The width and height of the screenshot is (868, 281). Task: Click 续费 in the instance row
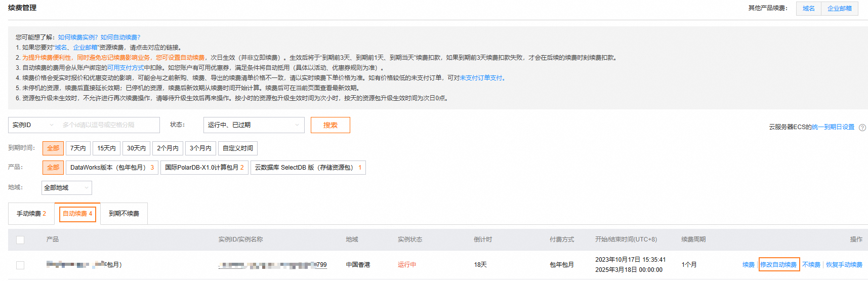[x=749, y=265]
